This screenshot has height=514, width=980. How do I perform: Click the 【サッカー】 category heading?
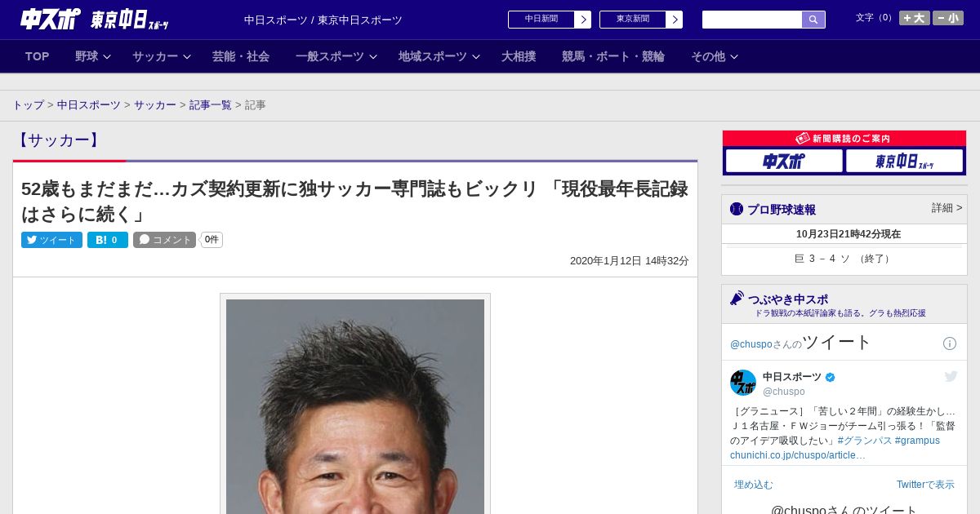pos(59,140)
